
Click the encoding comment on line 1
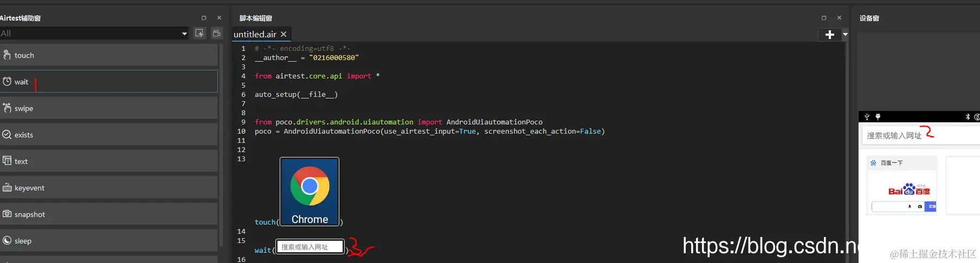coord(302,48)
